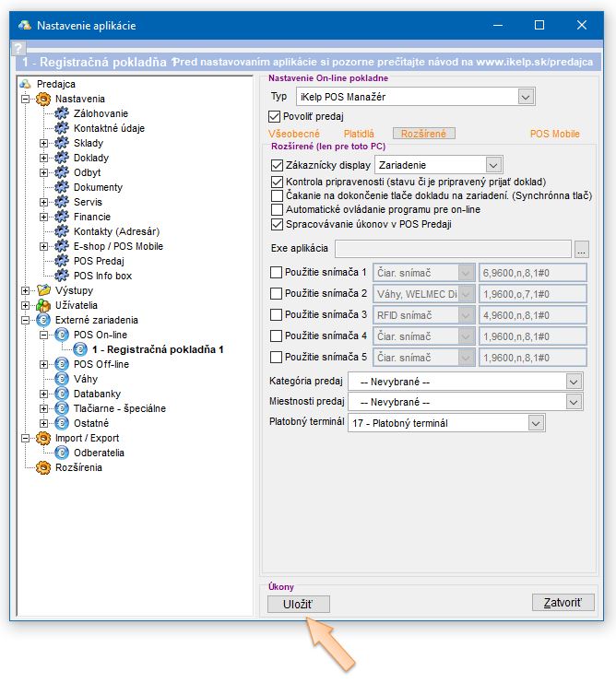
Task: Expand the Sklady tree node
Action: (43, 143)
